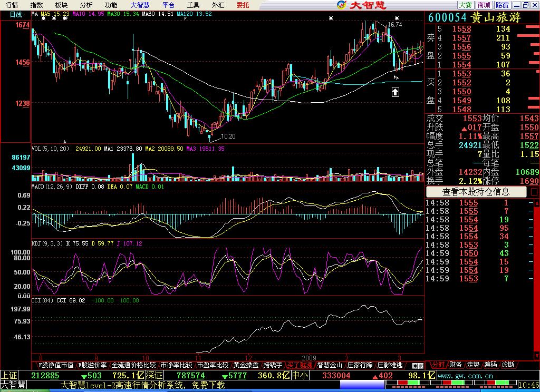Screen dimensions: 540x392
Task: Open the 行情 menu
Action: [12, 5]
